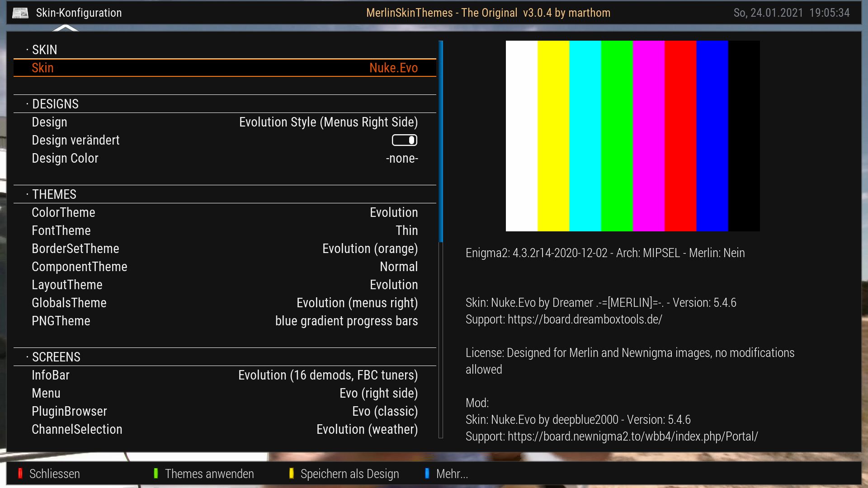
Task: Select the InfoBar row label
Action: pyautogui.click(x=51, y=375)
